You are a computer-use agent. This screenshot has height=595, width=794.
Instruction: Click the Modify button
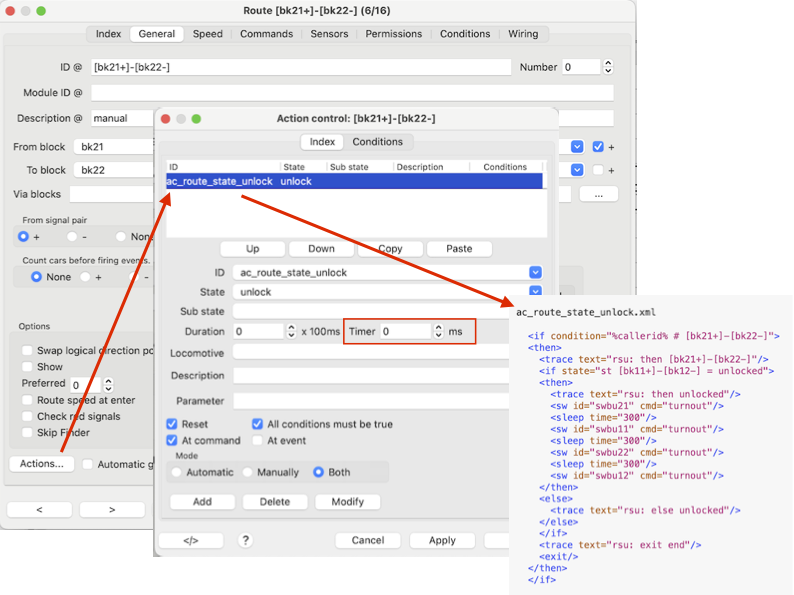[347, 502]
